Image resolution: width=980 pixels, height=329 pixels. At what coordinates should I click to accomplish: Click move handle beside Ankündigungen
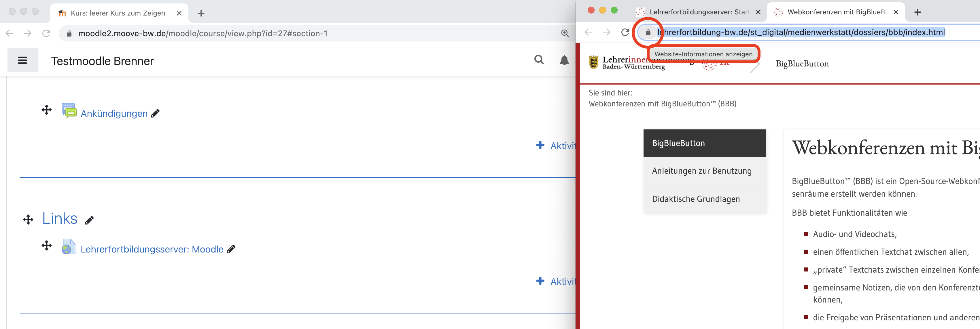click(46, 110)
